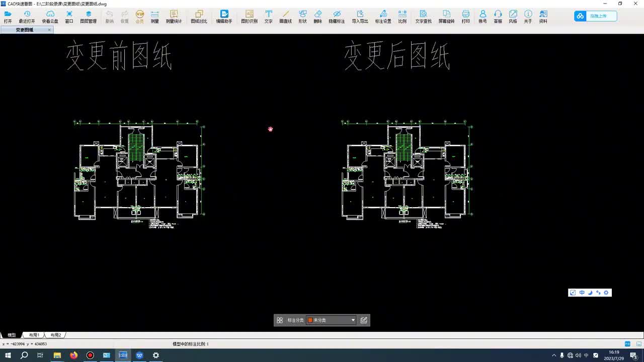644x362 pixels.
Task: Click the 变更后图纸 floor plan drawing
Action: (x=407, y=174)
